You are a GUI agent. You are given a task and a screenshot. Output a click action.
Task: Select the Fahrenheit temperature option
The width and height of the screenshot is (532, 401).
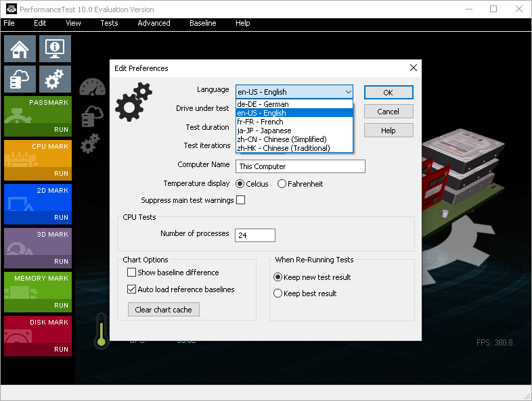point(300,184)
